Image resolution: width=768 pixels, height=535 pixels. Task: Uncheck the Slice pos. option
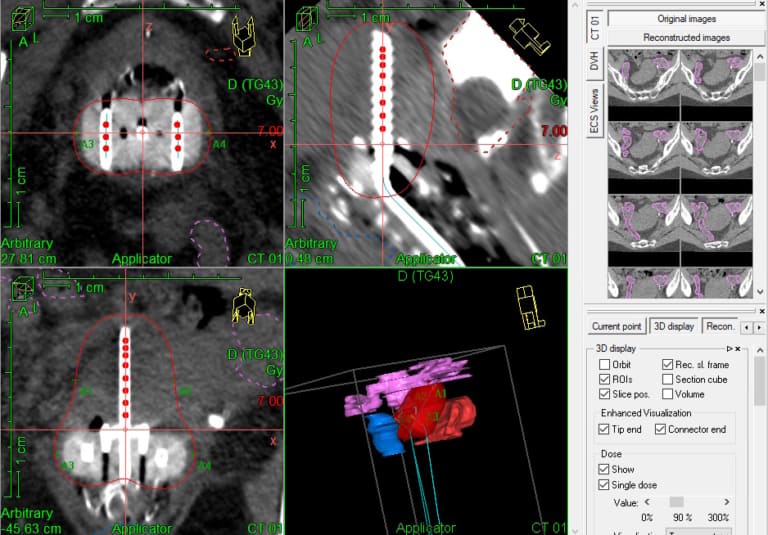click(604, 394)
